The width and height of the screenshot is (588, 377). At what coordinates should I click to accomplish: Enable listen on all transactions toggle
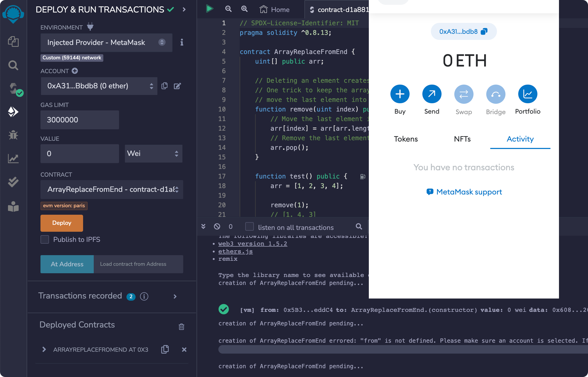pos(250,227)
